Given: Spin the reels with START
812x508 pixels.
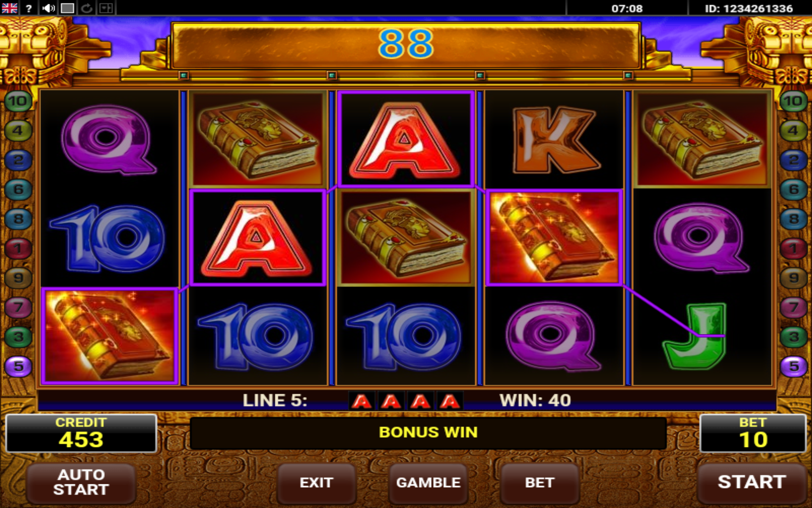Looking at the screenshot, I should click(752, 482).
